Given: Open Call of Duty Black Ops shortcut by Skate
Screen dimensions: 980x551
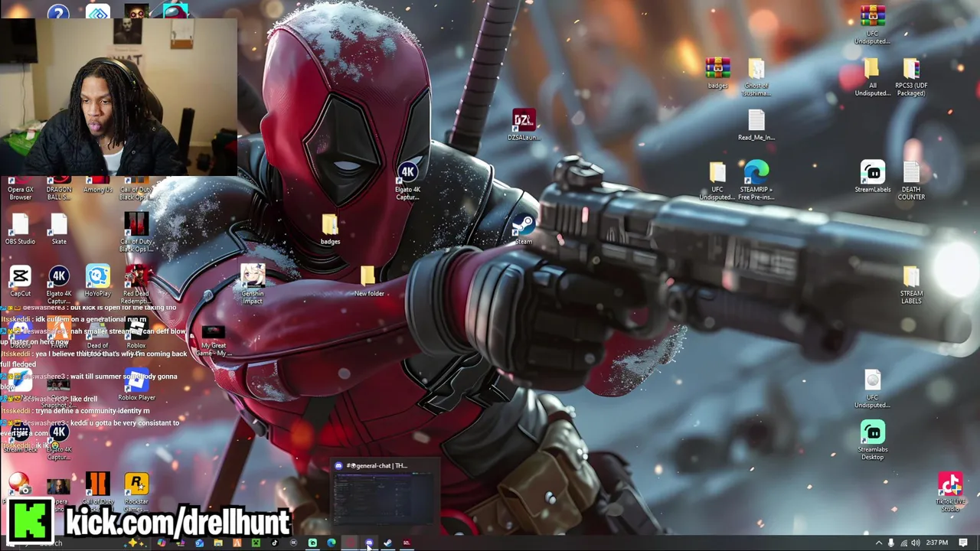Looking at the screenshot, I should [136, 232].
